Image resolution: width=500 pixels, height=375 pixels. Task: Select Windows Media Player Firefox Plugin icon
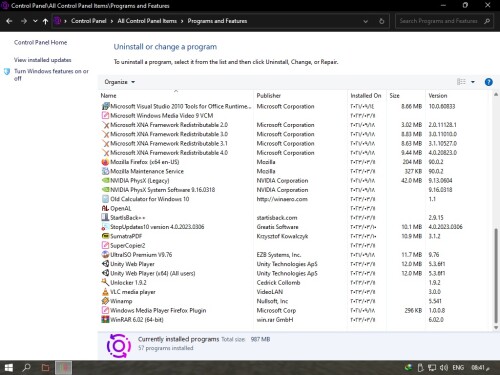(105, 310)
